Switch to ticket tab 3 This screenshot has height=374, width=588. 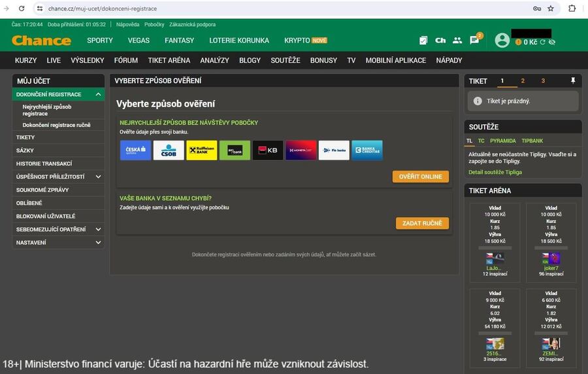tap(543, 80)
